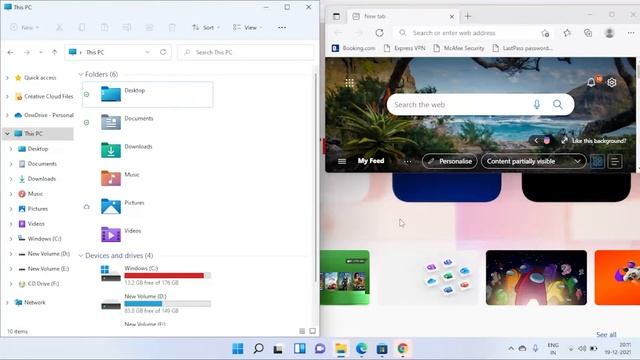Go back in File Explorer navigation

[11, 52]
